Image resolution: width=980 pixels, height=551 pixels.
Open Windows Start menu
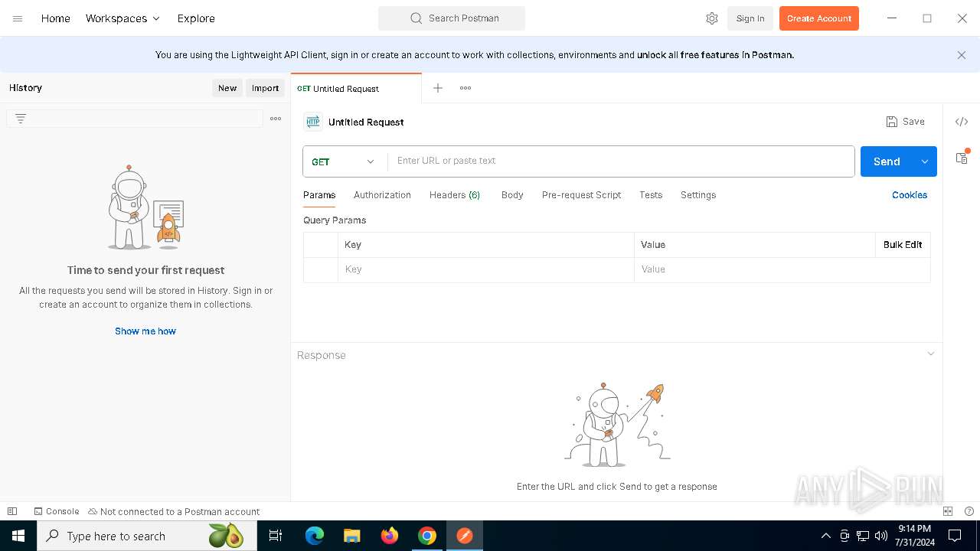[18, 536]
